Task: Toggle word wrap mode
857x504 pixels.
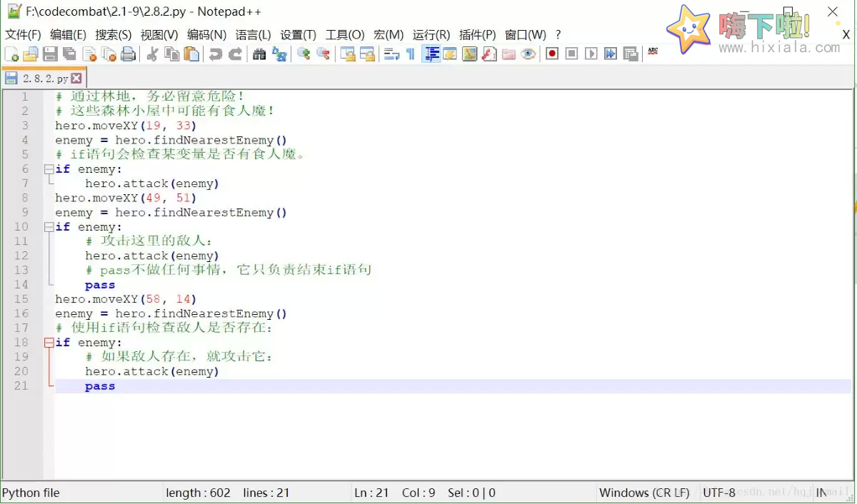Action: tap(393, 54)
